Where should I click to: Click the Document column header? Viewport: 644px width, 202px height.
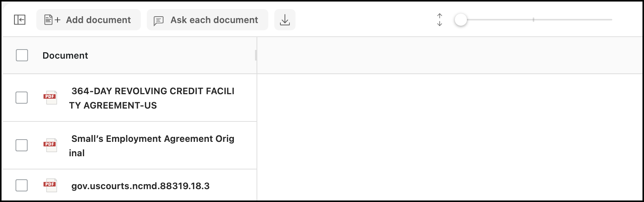[65, 56]
